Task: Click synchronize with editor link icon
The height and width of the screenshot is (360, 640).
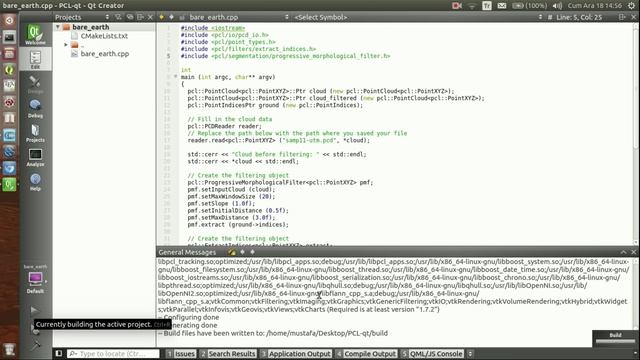Action: [130, 17]
